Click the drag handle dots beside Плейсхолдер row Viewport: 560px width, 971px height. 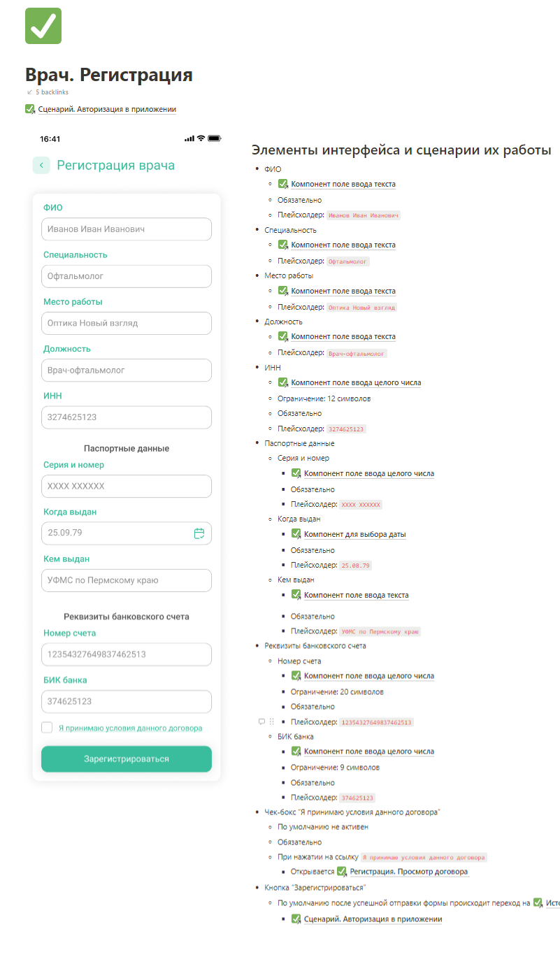pyautogui.click(x=271, y=721)
